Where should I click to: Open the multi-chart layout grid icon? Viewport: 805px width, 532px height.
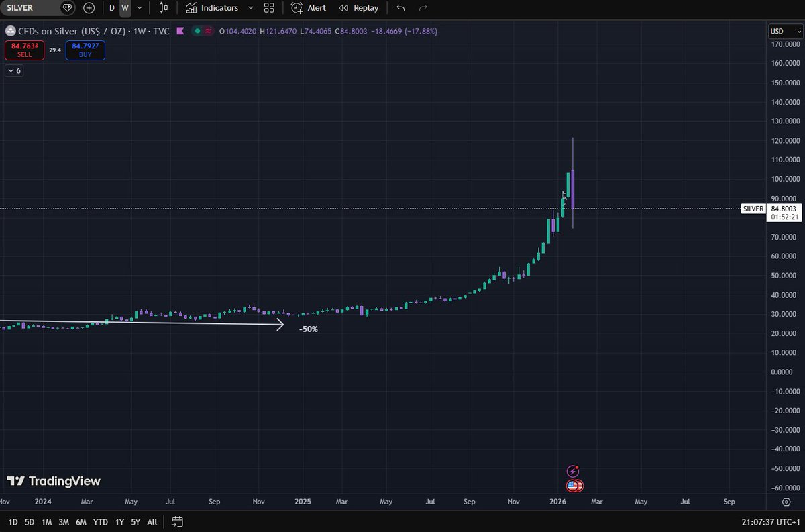(268, 7)
